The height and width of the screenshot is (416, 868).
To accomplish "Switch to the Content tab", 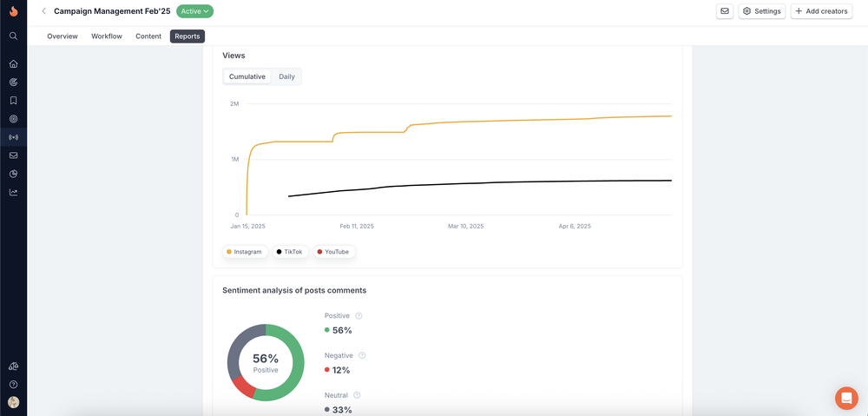I will tap(148, 36).
